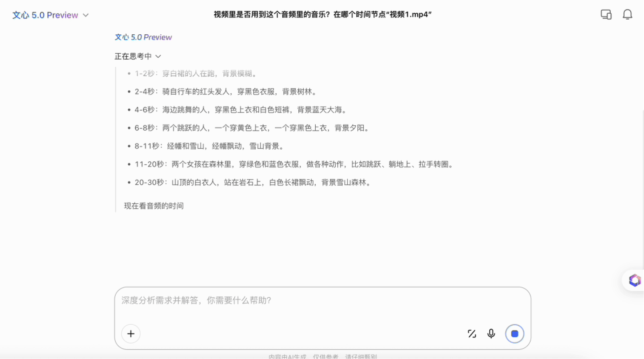644x359 pixels.
Task: Start voice input with the microphone
Action: tap(491, 334)
